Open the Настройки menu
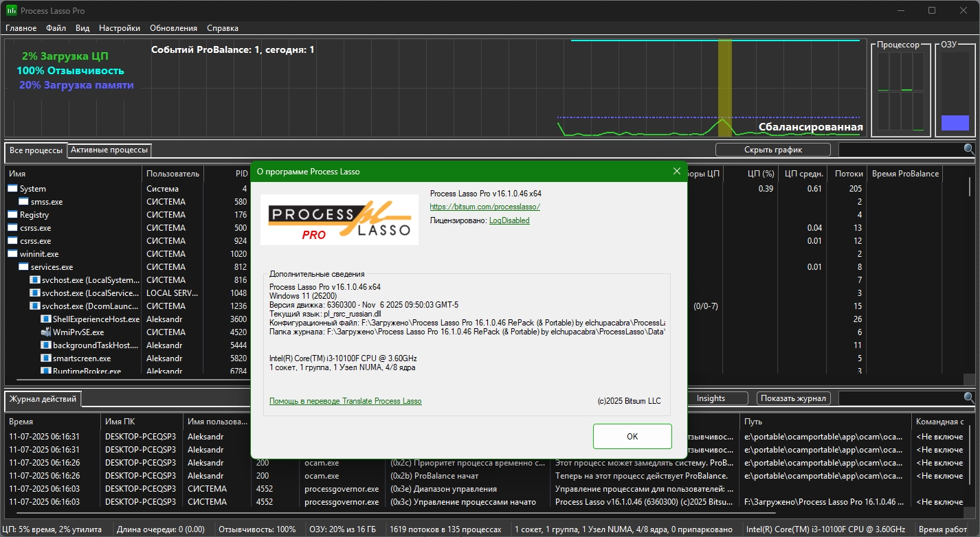The width and height of the screenshot is (980, 537). click(120, 28)
